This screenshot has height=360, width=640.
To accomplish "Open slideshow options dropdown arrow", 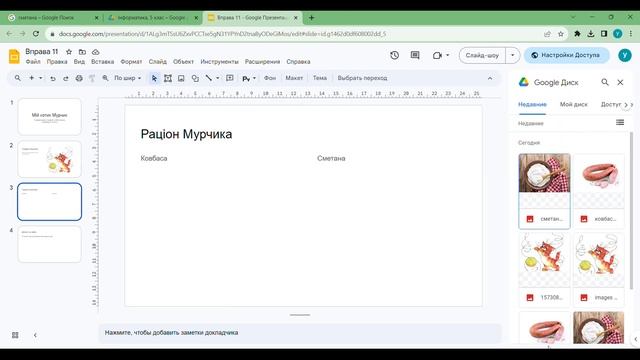I will click(513, 55).
